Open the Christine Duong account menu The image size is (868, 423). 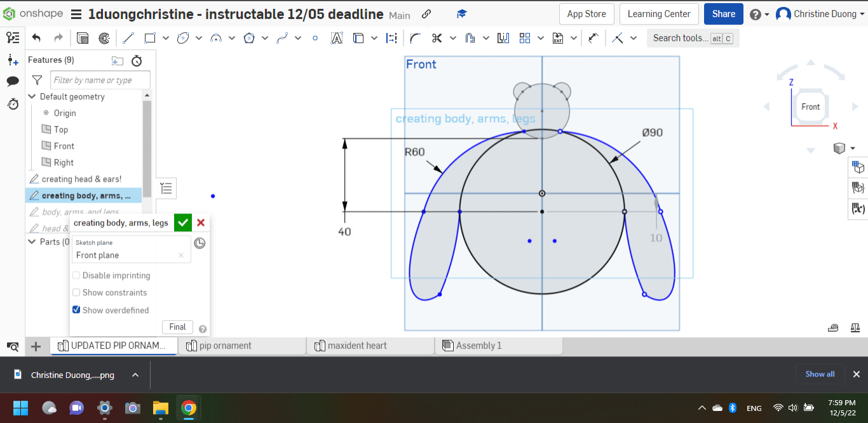(821, 14)
